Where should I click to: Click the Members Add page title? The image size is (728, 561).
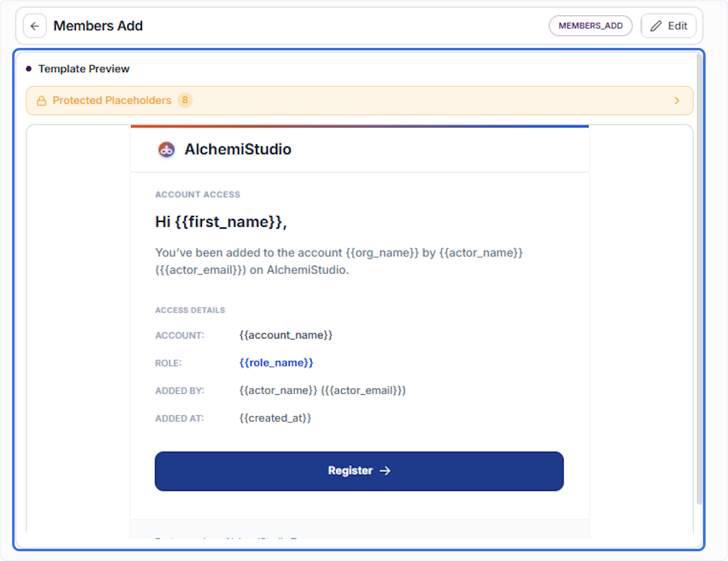(98, 26)
